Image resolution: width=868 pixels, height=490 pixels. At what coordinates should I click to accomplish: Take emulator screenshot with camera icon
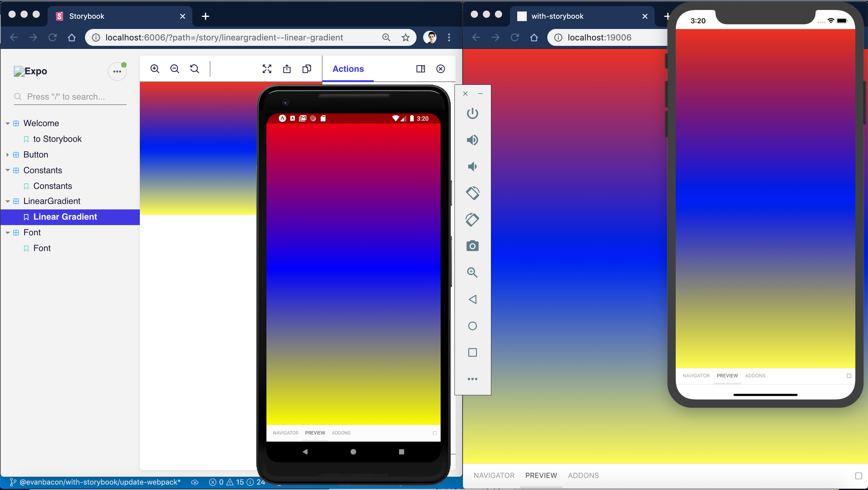coord(472,246)
